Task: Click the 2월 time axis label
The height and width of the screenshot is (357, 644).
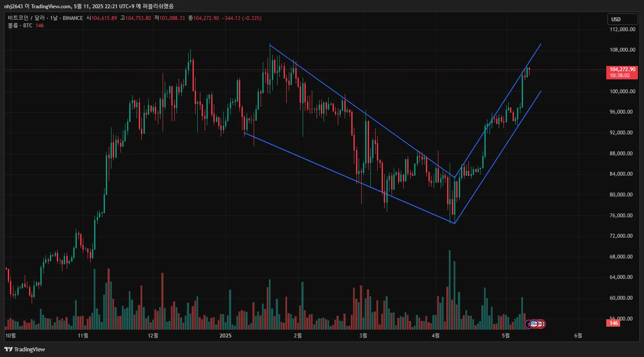Action: [297, 335]
